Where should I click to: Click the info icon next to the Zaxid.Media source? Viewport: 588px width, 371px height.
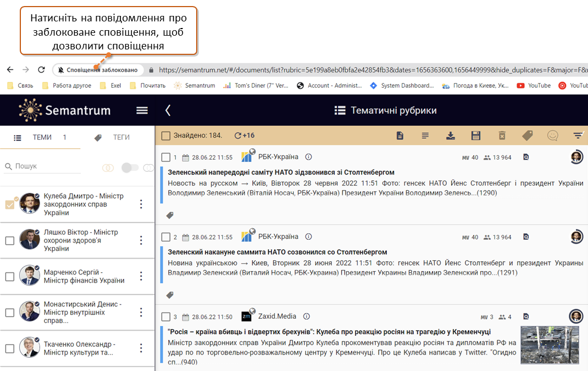pyautogui.click(x=307, y=316)
